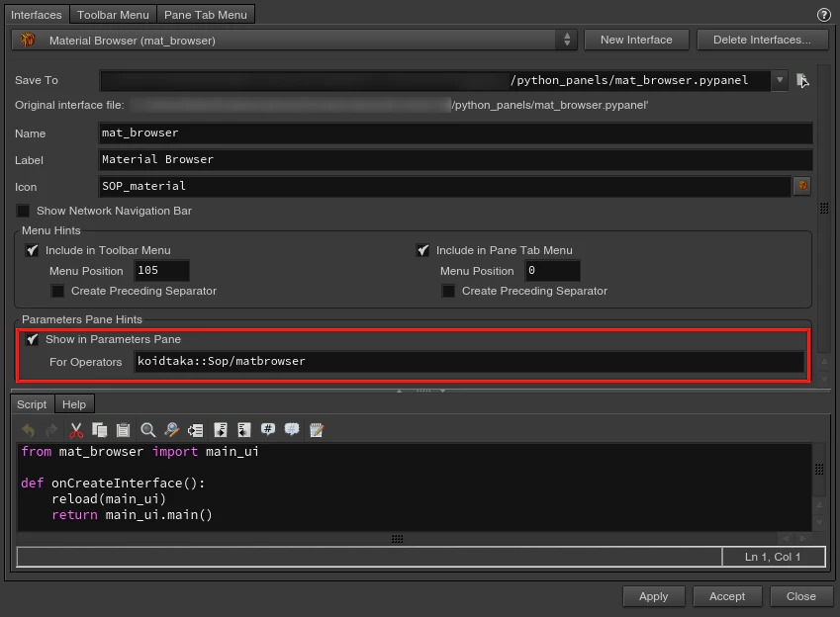
Task: Click the Paste clipboard icon
Action: click(x=124, y=430)
